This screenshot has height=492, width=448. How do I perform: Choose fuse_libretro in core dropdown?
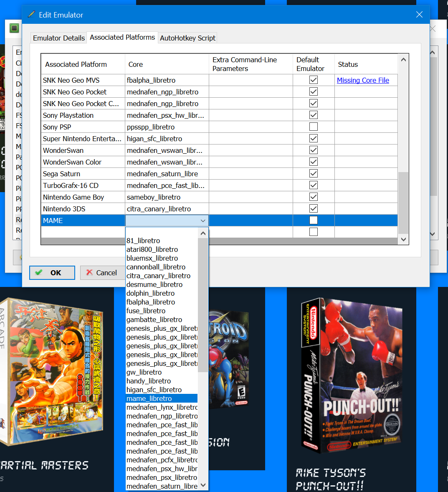point(161,311)
